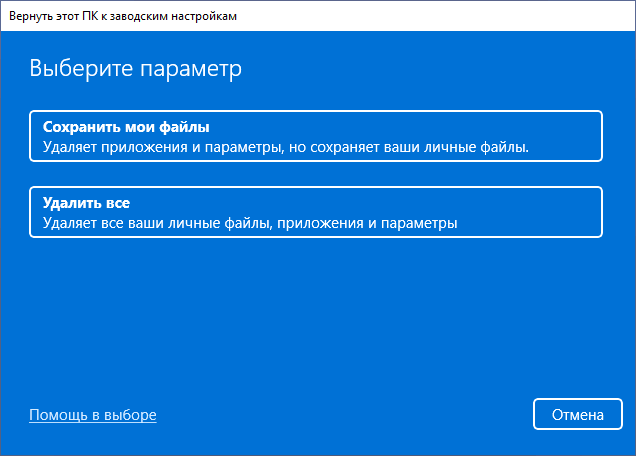The image size is (636, 456).
Task: Get help choosing a reset option
Action: [x=93, y=414]
